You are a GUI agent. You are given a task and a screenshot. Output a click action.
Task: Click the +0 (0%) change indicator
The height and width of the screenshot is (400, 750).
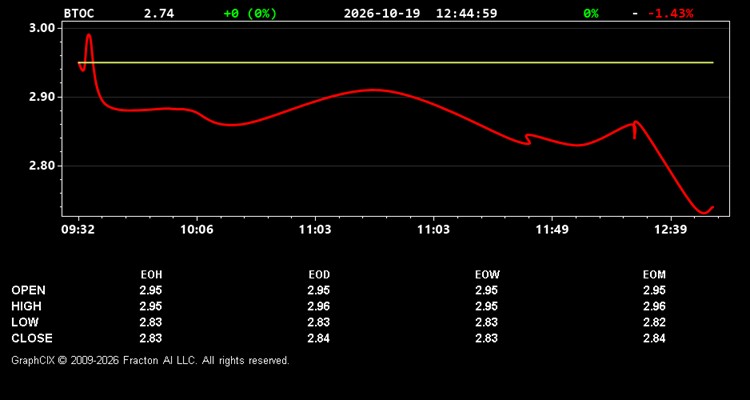coord(250,13)
